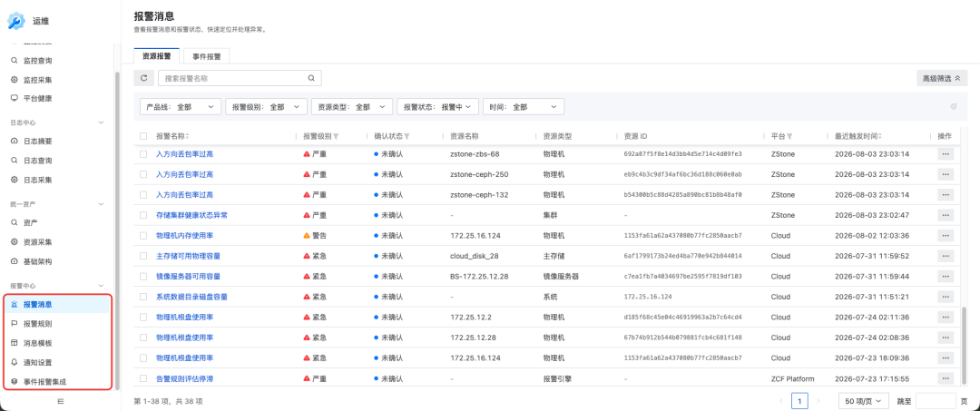980x411 pixels.
Task: Open the ··· menu for the cloud_disk_28 row
Action: pos(945,256)
